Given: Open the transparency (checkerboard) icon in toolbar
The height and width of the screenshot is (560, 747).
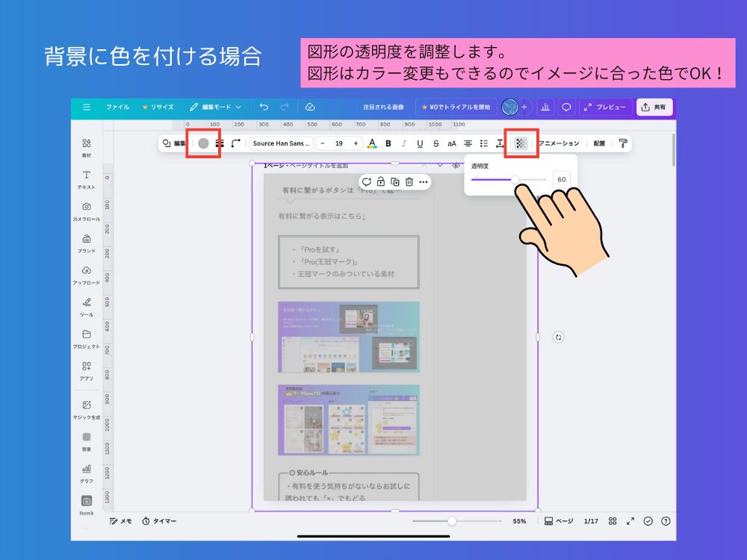Looking at the screenshot, I should tap(521, 143).
